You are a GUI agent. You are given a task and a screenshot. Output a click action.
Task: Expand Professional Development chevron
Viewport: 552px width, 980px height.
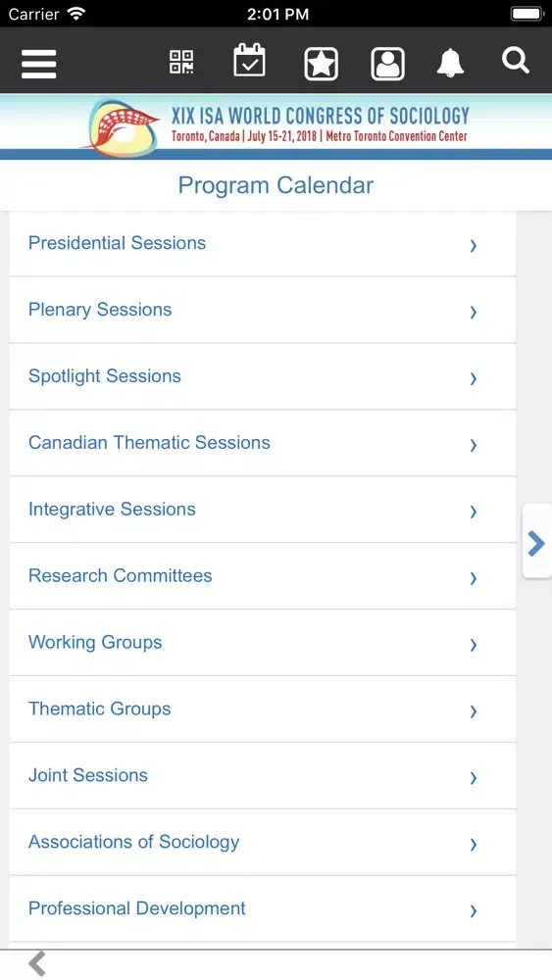474,910
